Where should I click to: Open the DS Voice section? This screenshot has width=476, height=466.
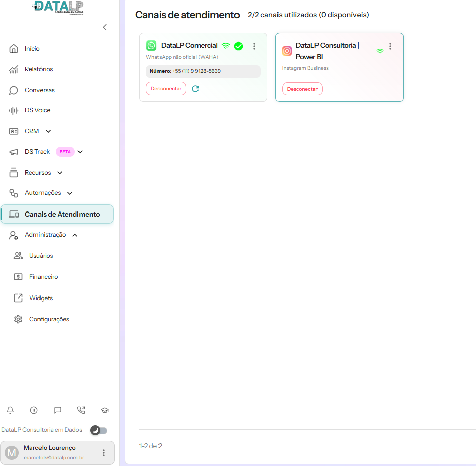tap(37, 110)
